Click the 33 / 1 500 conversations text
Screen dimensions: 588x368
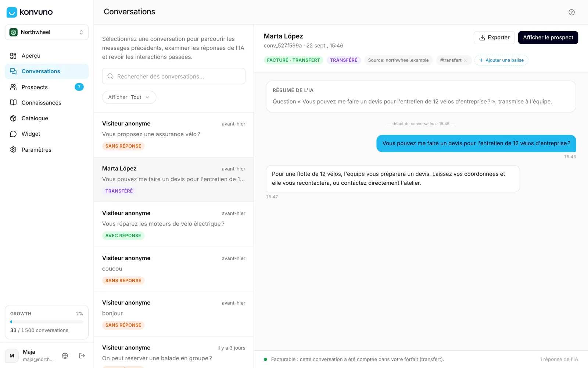click(x=39, y=330)
